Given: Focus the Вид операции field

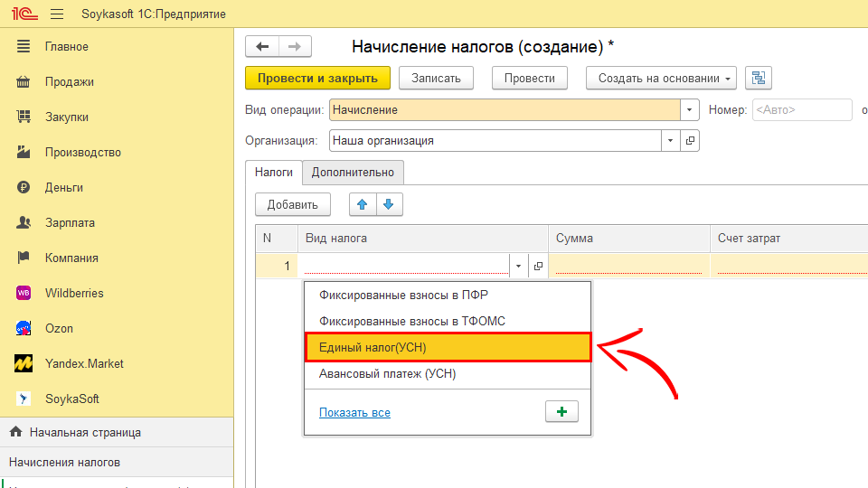Looking at the screenshot, I should point(505,109).
